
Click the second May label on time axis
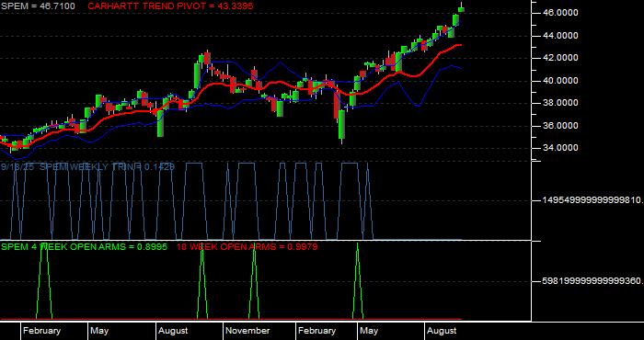click(x=368, y=331)
